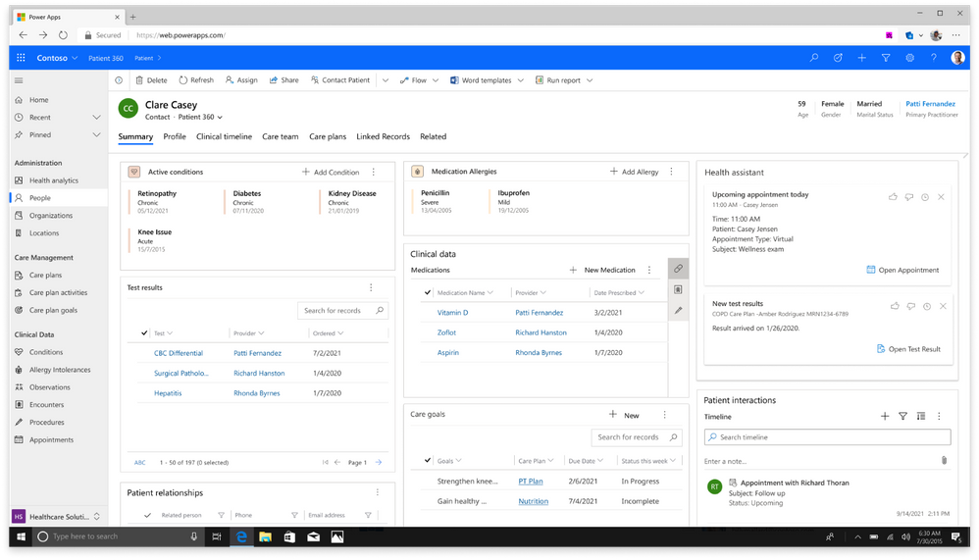Dismiss the Upcoming appointment today card
Viewport: 979px width, 560px height.
(941, 197)
